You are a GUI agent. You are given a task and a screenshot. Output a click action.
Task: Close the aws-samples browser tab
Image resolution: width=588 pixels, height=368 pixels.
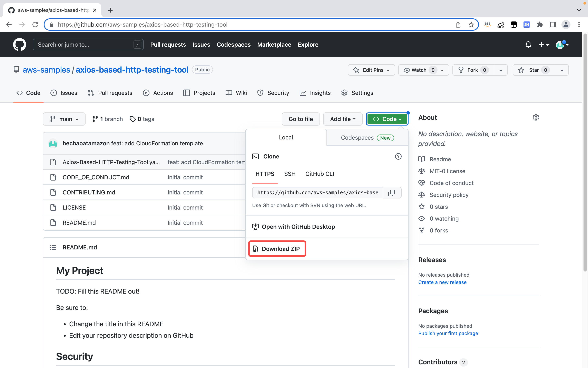click(95, 10)
